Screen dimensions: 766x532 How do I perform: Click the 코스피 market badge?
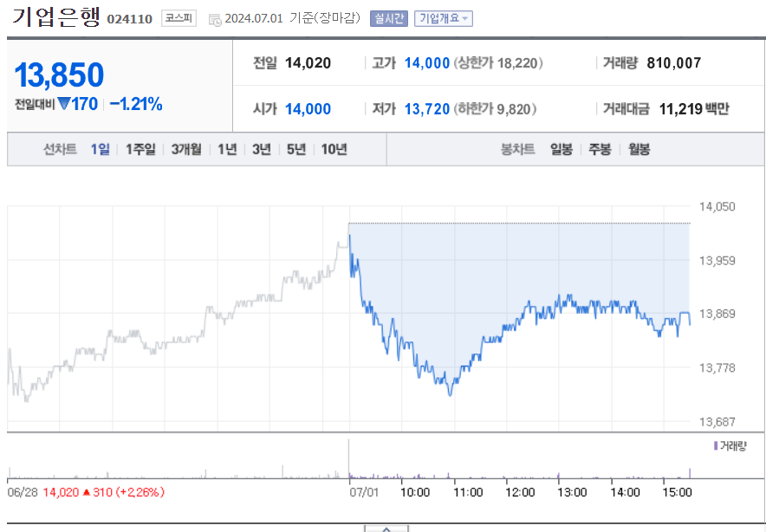[x=179, y=18]
